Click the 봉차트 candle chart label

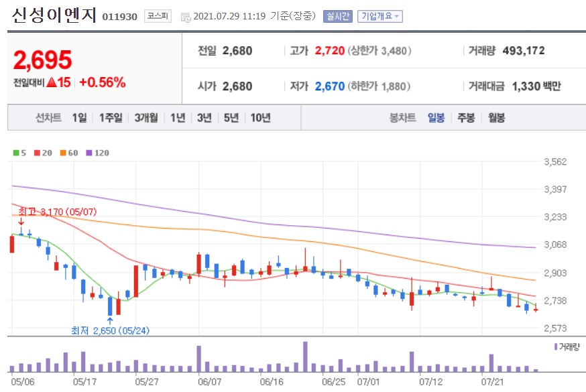tap(402, 118)
